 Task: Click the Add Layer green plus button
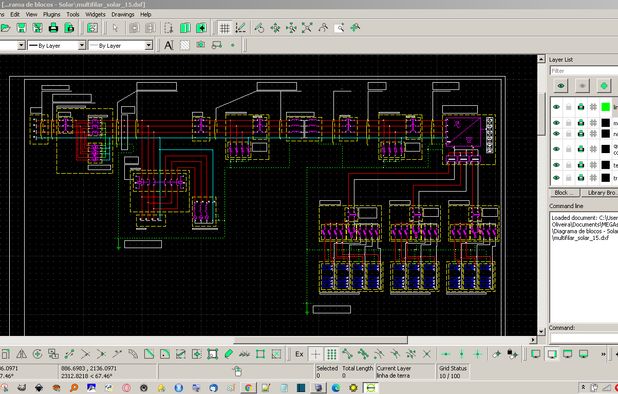[x=604, y=85]
